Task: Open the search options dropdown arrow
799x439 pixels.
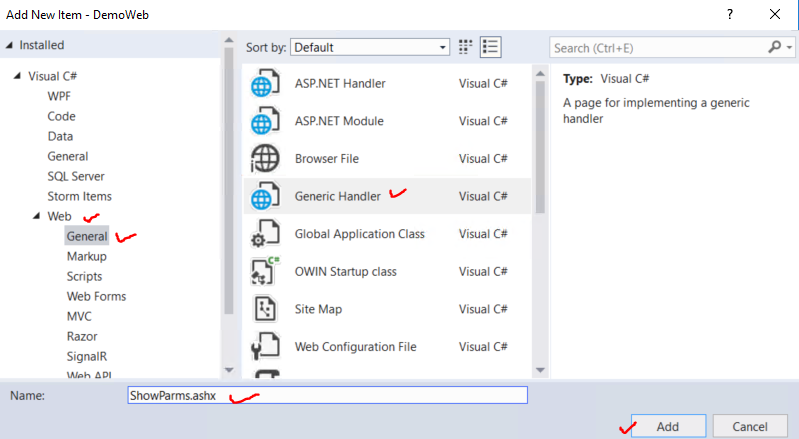Action: pyautogui.click(x=789, y=47)
